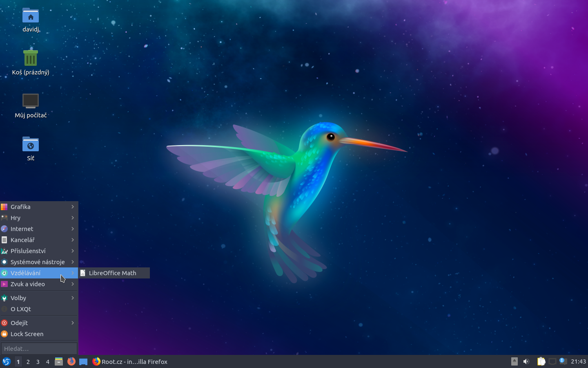Viewport: 588px width, 368px height.
Task: Click the Hledat search field
Action: 39,348
